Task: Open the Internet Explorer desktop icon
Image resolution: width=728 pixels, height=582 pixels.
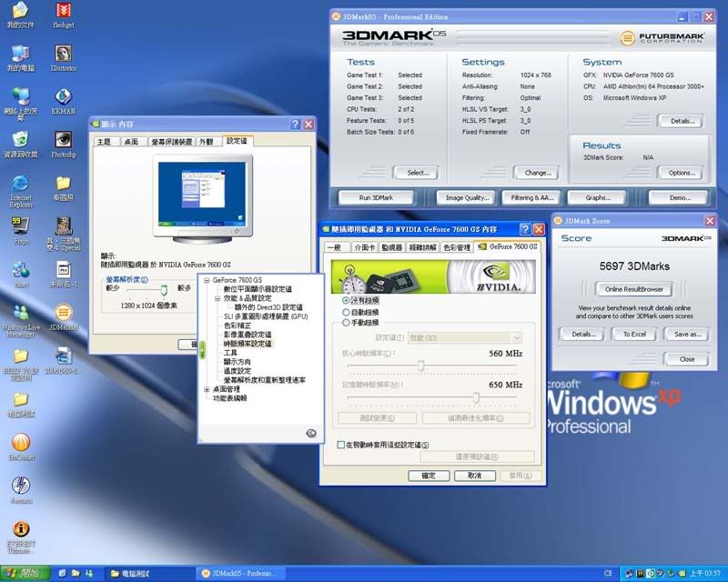Action: click(x=20, y=191)
